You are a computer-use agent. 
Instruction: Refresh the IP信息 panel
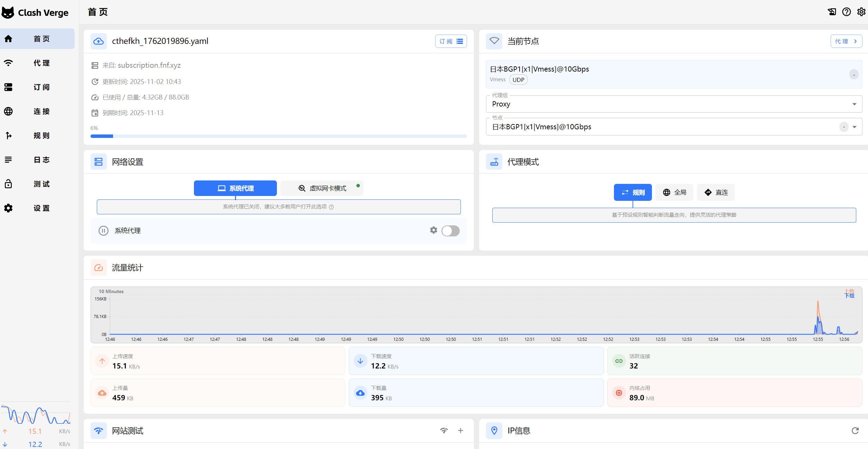[x=855, y=431]
